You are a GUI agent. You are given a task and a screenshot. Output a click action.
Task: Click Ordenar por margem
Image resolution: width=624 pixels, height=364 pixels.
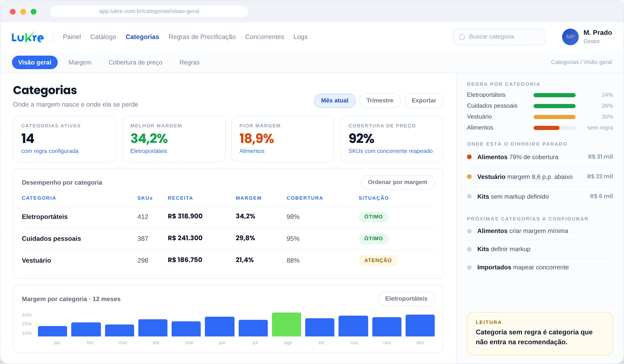click(398, 182)
